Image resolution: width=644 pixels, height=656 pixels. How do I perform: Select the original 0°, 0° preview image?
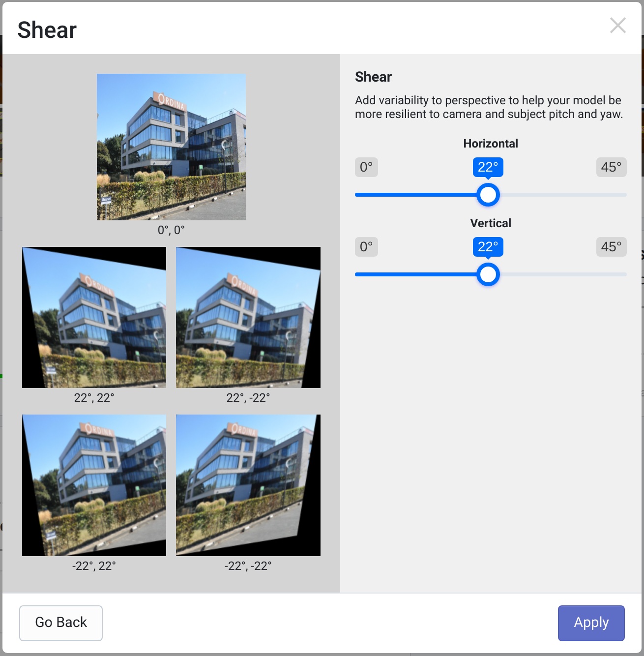(x=171, y=147)
